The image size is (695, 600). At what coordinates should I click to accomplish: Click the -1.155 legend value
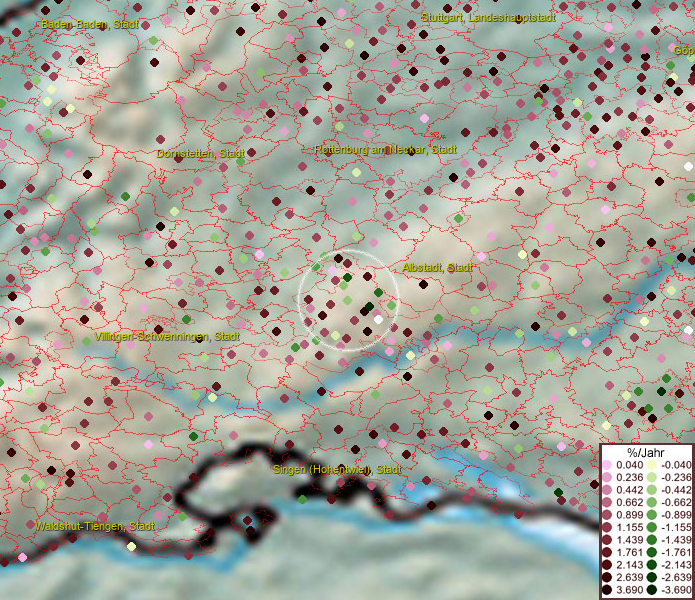[676, 527]
